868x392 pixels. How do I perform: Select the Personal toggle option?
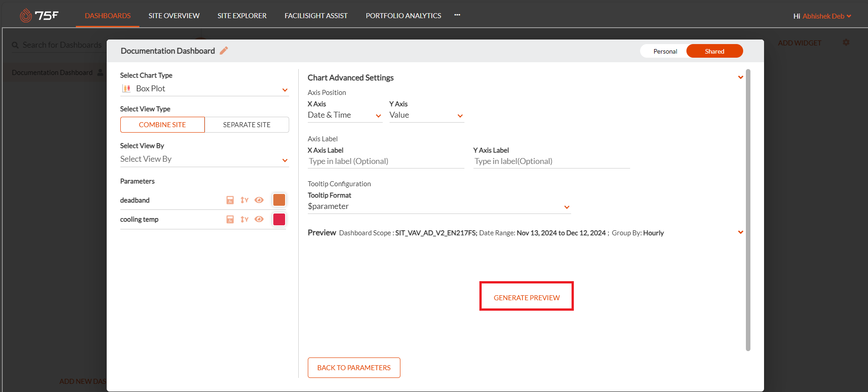pyautogui.click(x=665, y=51)
